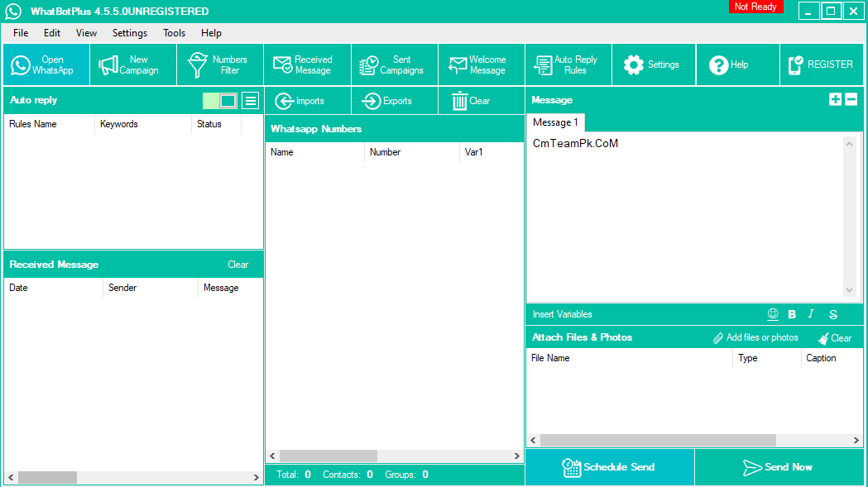The image size is (868, 487).
Task: Click Imports to load numbers
Action: coord(308,101)
